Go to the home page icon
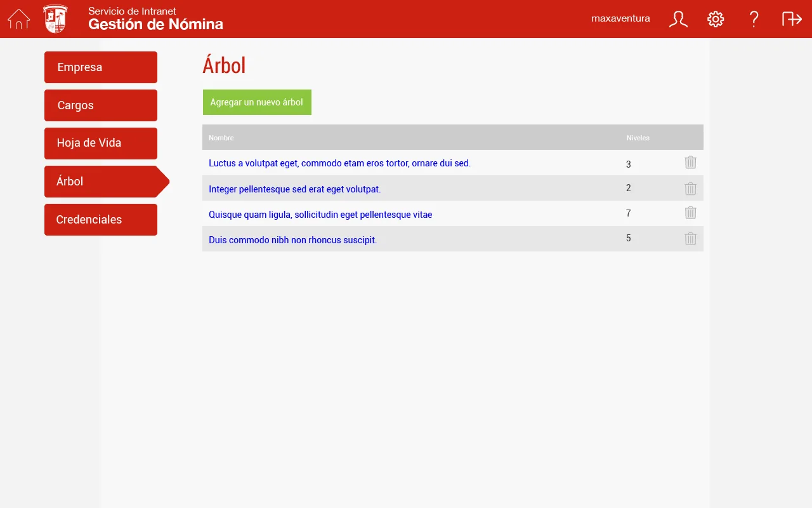 pyautogui.click(x=19, y=19)
